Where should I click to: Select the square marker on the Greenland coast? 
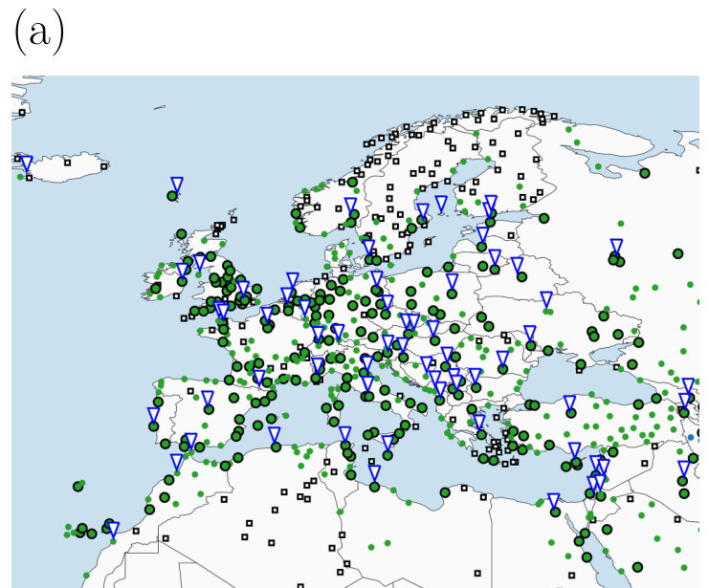pos(22,113)
